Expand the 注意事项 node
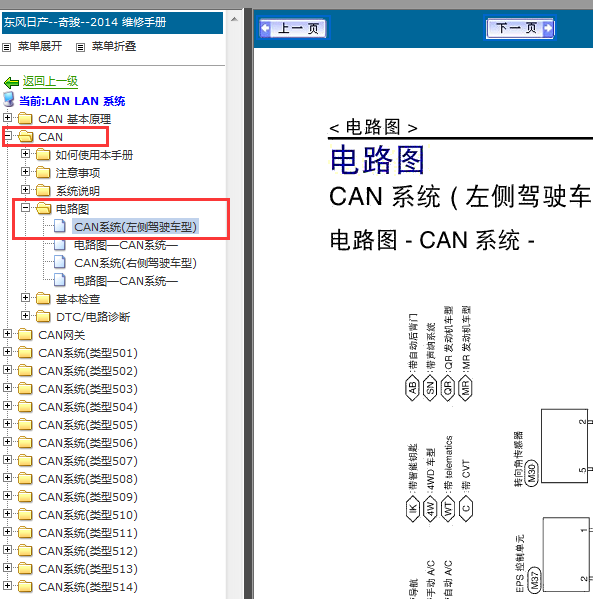593x599 pixels. 25,172
